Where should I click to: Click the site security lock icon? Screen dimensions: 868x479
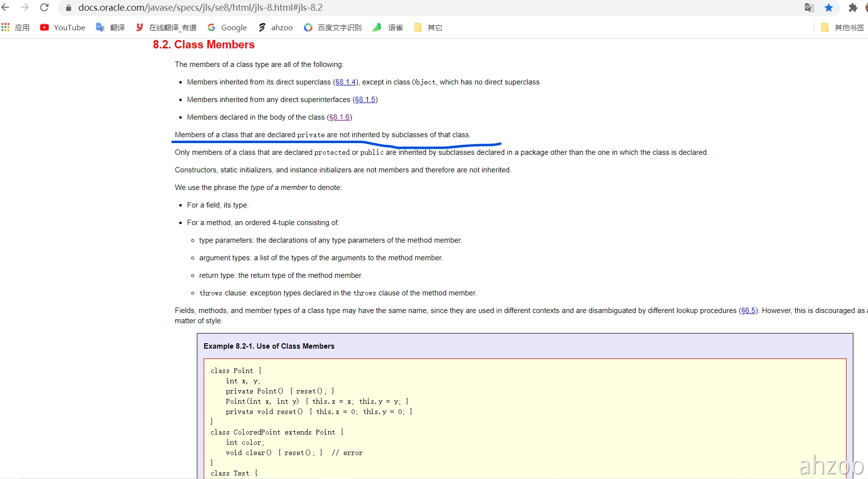(x=68, y=8)
